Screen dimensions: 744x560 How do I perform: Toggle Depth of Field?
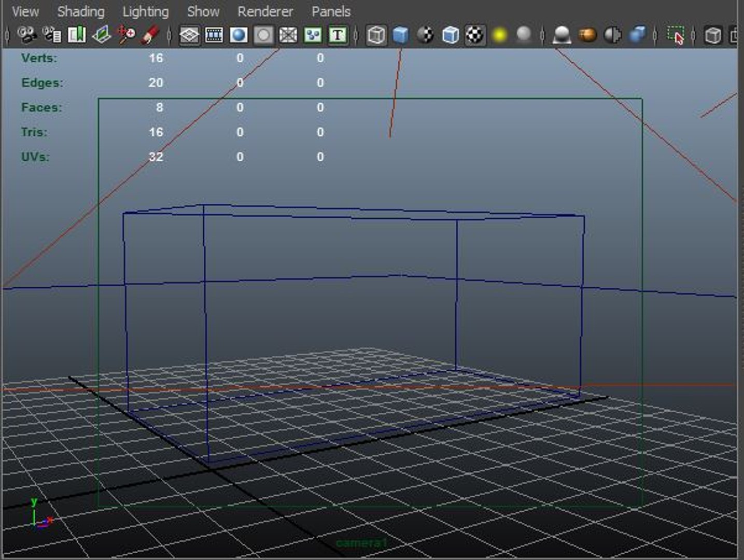(637, 35)
